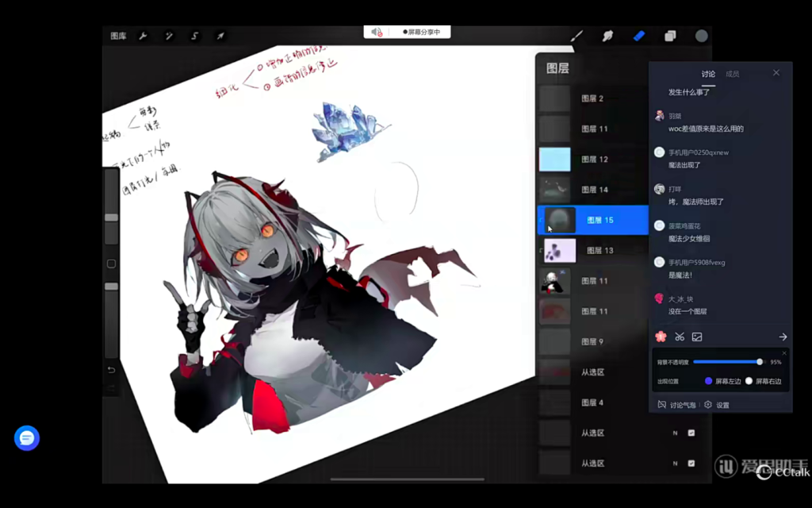
Task: Switch to the 成员 tab
Action: coord(732,74)
